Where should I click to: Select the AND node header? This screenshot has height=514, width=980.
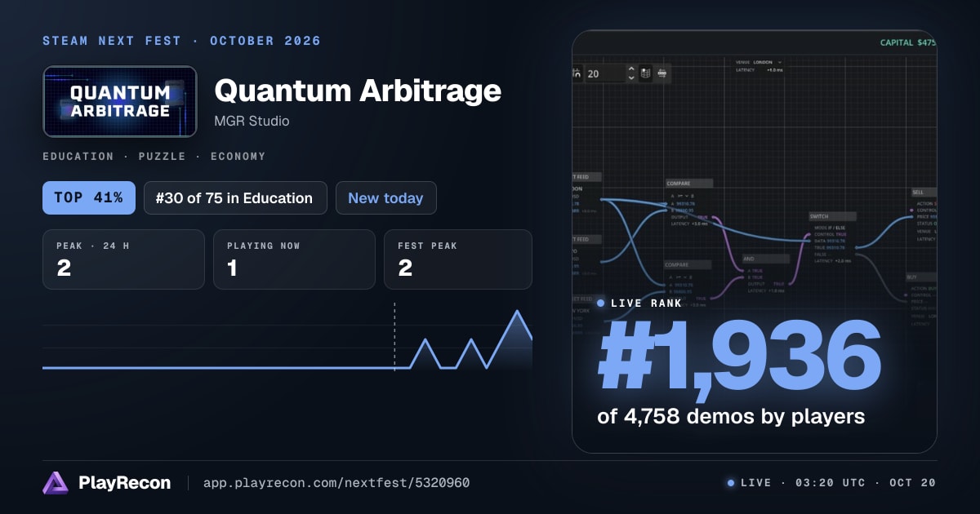pos(766,259)
